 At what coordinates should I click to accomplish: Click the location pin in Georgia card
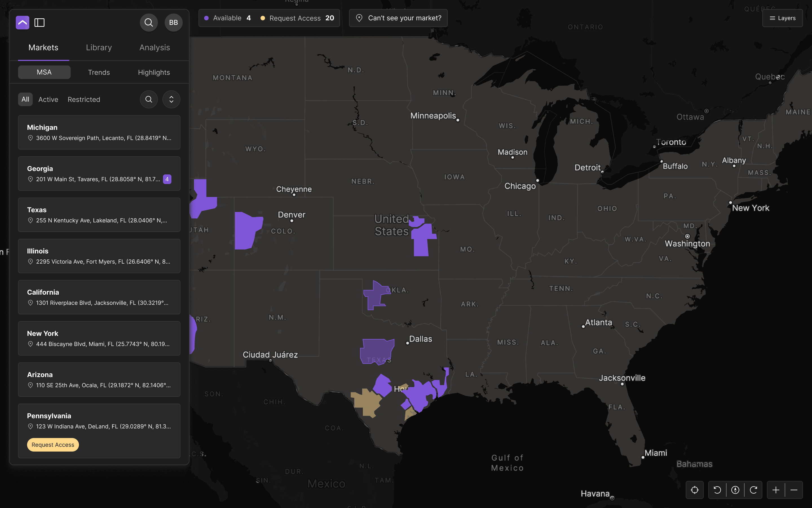[30, 179]
